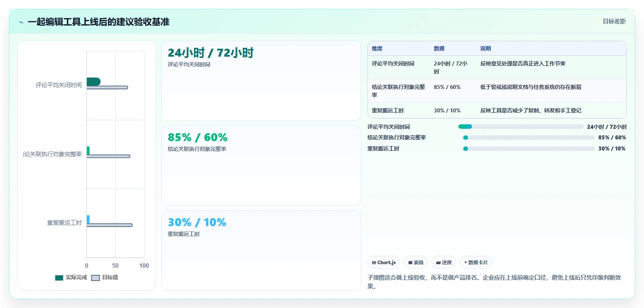Open the 30% / 10% data card
Viewport: 644px width, 308px height.
[x=261, y=250]
